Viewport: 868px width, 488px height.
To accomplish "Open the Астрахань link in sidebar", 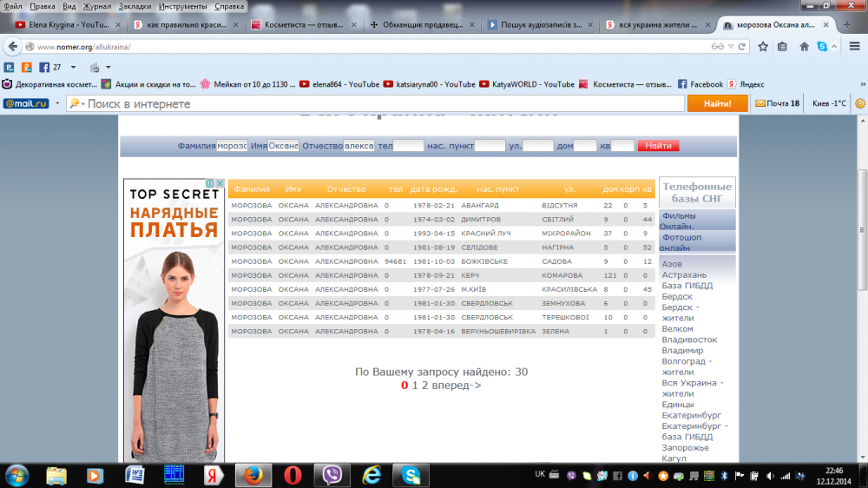I will coord(684,274).
